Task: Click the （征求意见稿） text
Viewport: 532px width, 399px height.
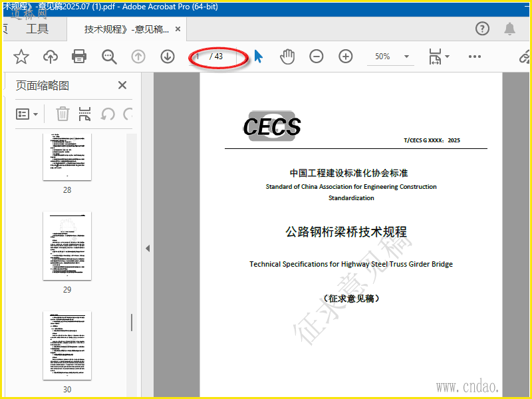Action: tap(351, 299)
